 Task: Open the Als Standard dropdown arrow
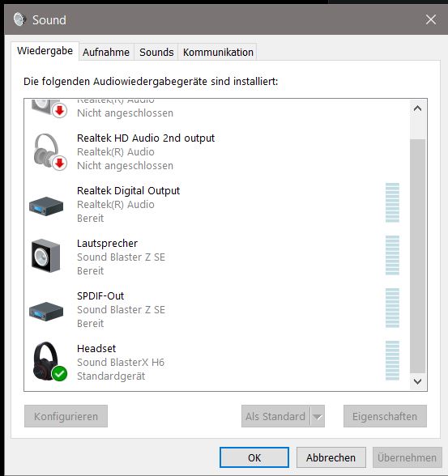click(x=318, y=416)
